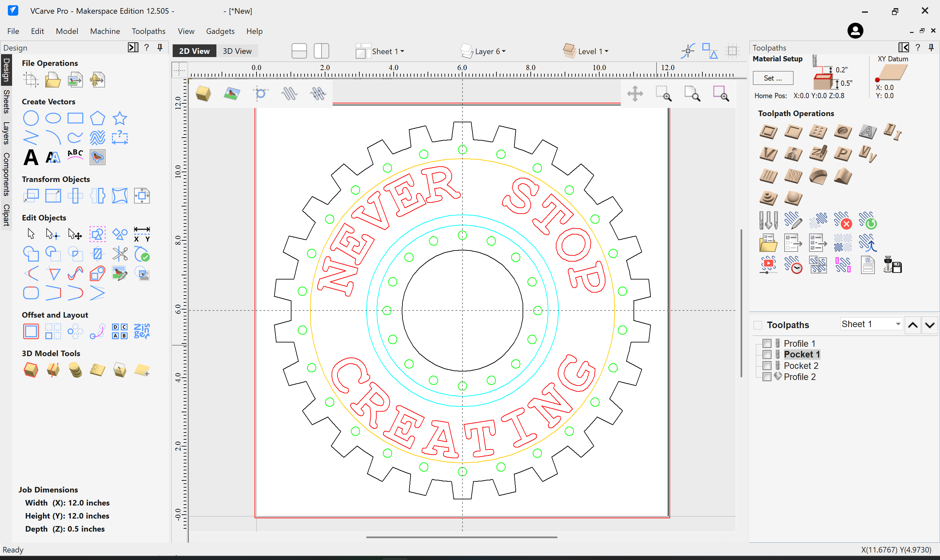This screenshot has width=940, height=560.
Task: Open the Tool Database
Action: (769, 221)
